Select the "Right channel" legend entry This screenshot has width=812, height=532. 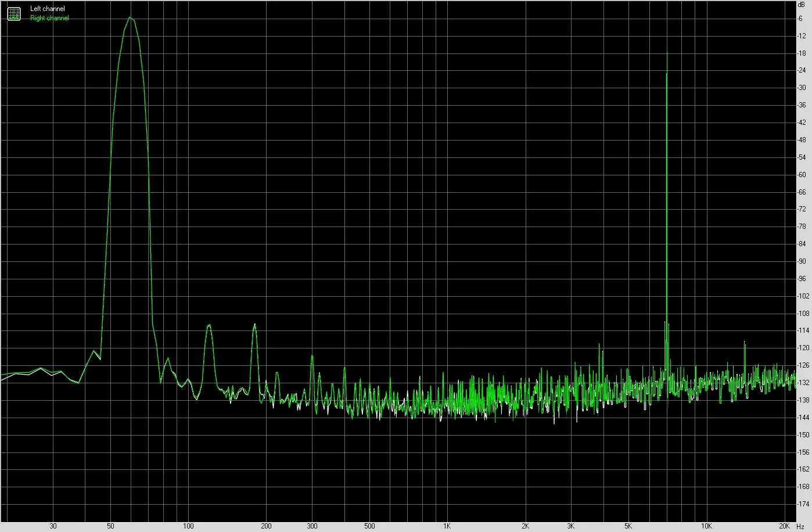[49, 18]
